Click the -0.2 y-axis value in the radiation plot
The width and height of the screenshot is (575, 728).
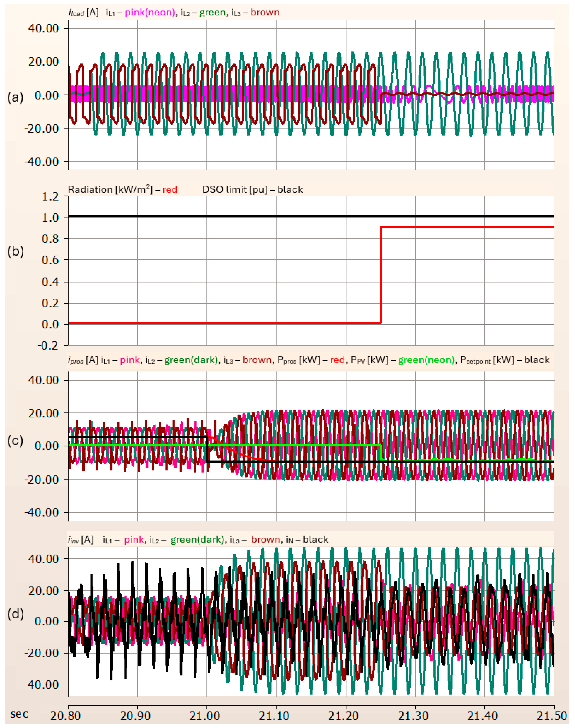[x=48, y=346]
